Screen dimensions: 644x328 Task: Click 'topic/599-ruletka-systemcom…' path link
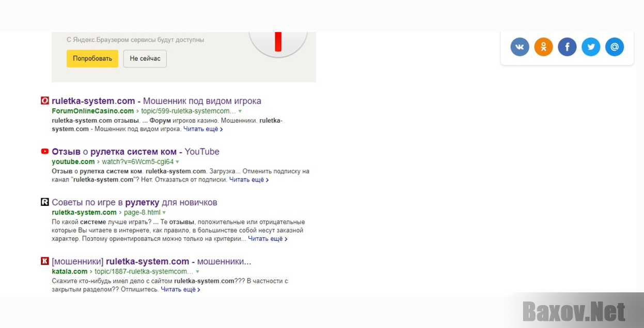click(x=189, y=111)
